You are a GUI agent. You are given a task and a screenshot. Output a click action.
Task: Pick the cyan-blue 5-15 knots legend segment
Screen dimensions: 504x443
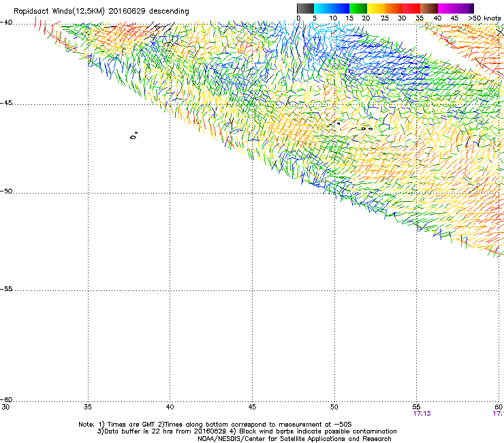pos(332,8)
